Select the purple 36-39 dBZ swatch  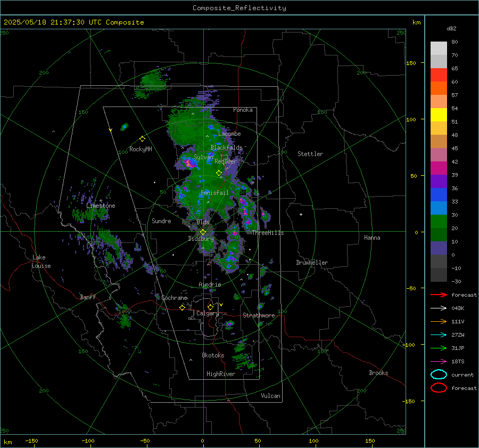(439, 181)
